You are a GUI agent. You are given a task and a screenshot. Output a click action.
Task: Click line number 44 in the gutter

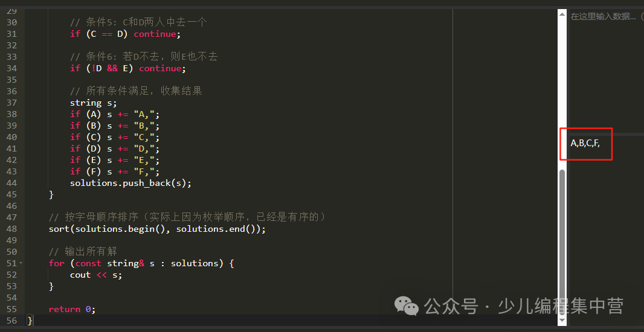[12, 183]
